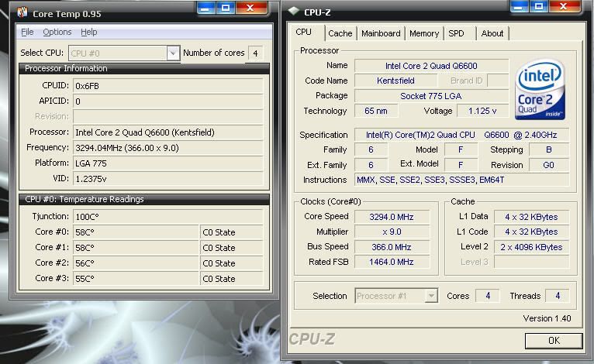Click the C0 State cell for Core #0
The image size is (594, 364).
pos(231,232)
